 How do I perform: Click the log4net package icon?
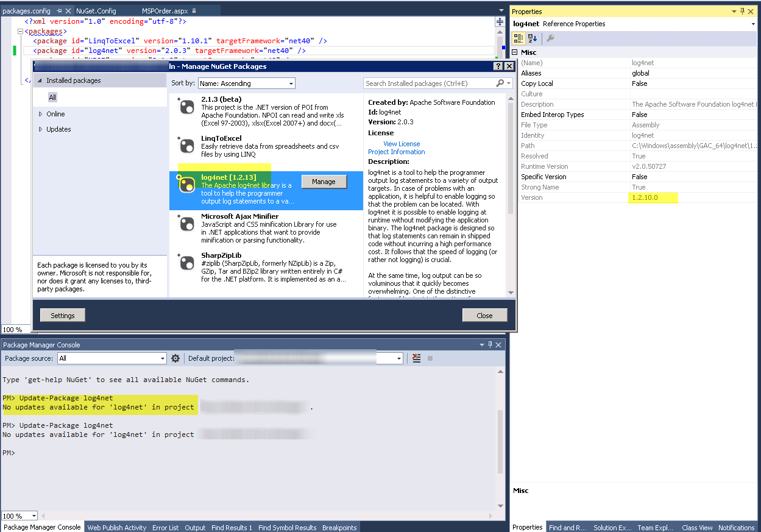185,185
